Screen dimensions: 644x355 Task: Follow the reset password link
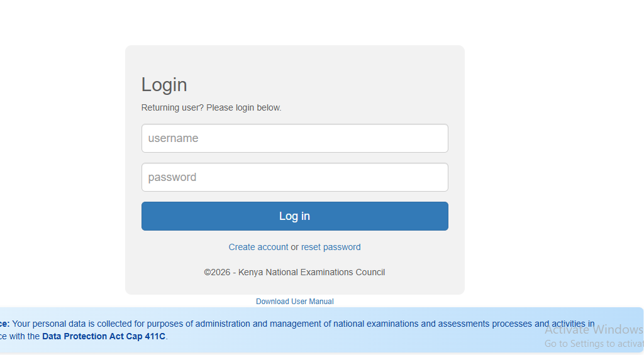click(x=331, y=247)
